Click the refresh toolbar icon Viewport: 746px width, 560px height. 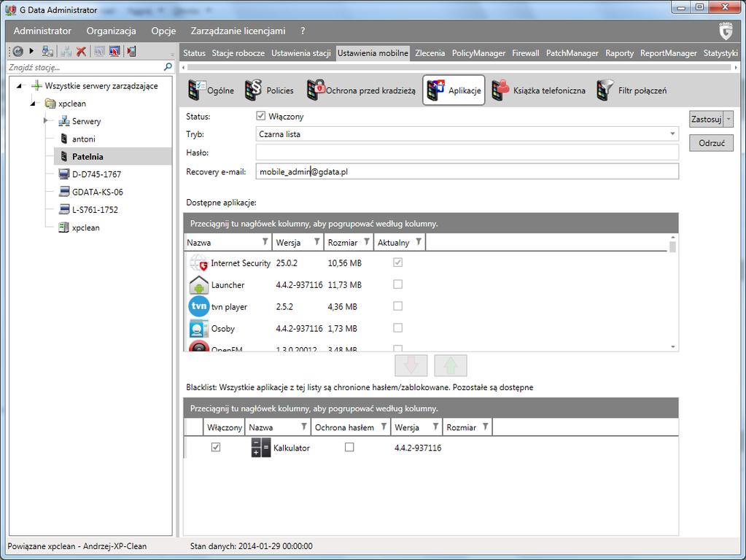pyautogui.click(x=18, y=51)
